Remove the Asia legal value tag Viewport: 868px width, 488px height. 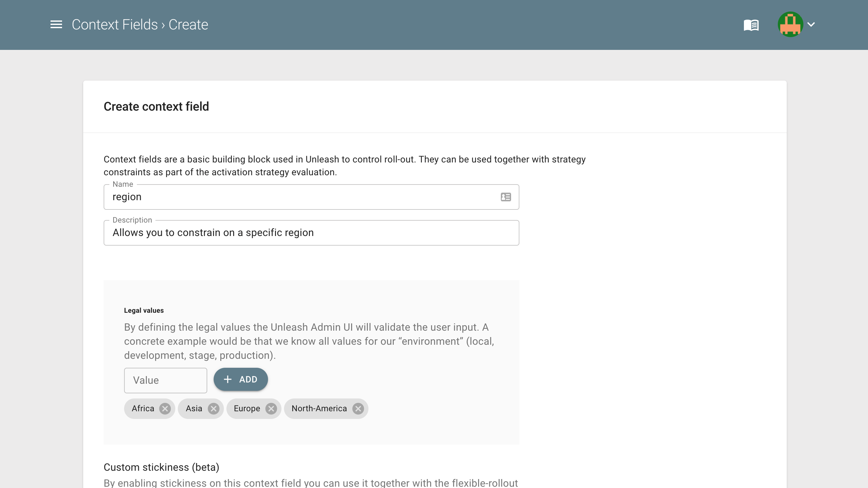click(213, 408)
